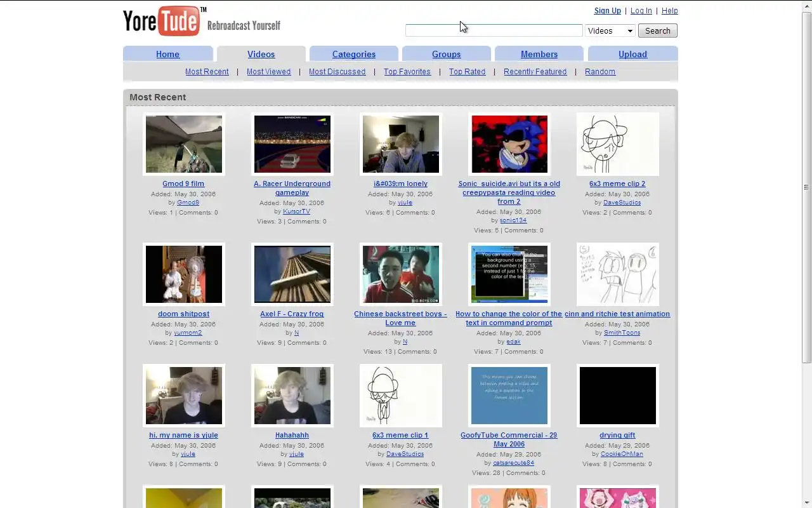This screenshot has height=508, width=812.
Task: Click the drying gift title link
Action: 617,435
